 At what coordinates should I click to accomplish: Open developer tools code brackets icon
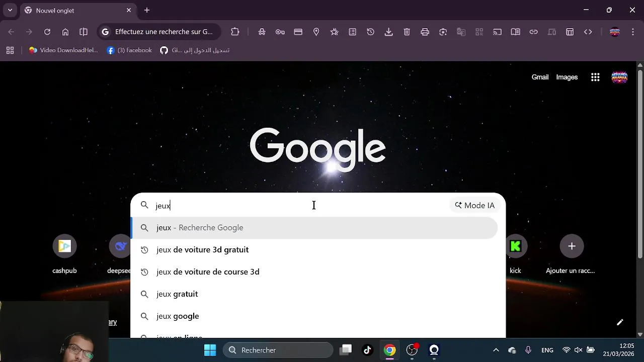[588, 32]
